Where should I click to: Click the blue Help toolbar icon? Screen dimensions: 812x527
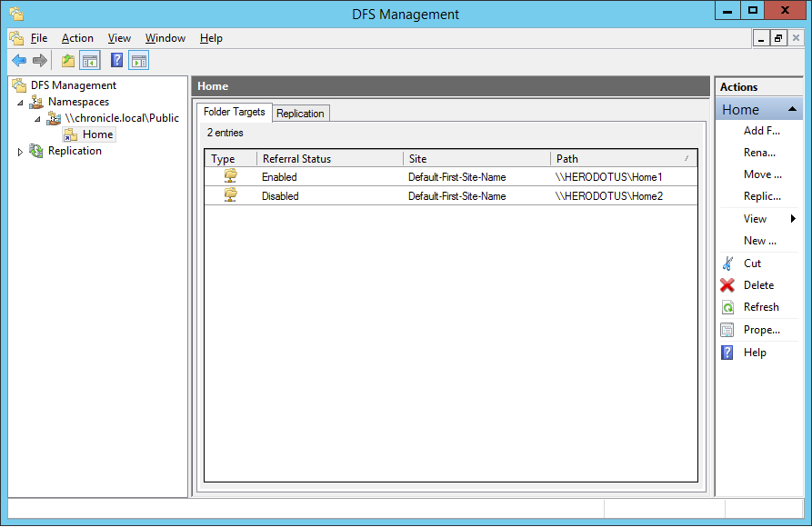tap(116, 61)
